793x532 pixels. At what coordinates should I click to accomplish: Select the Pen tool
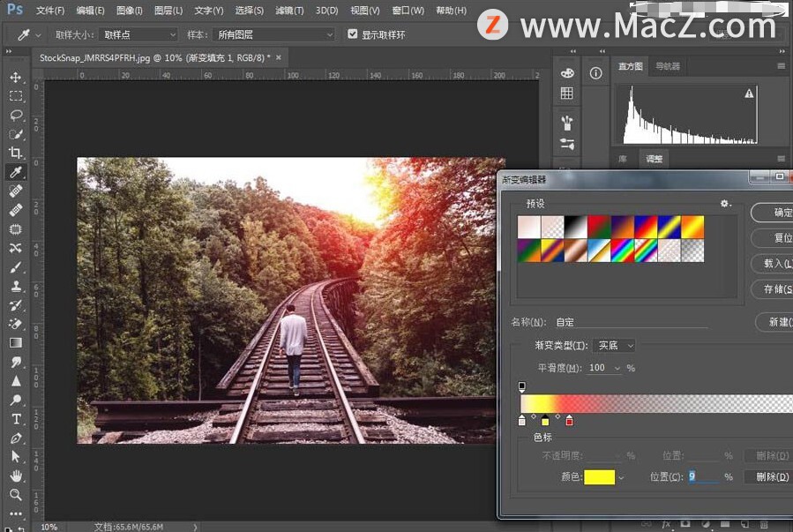[16, 438]
